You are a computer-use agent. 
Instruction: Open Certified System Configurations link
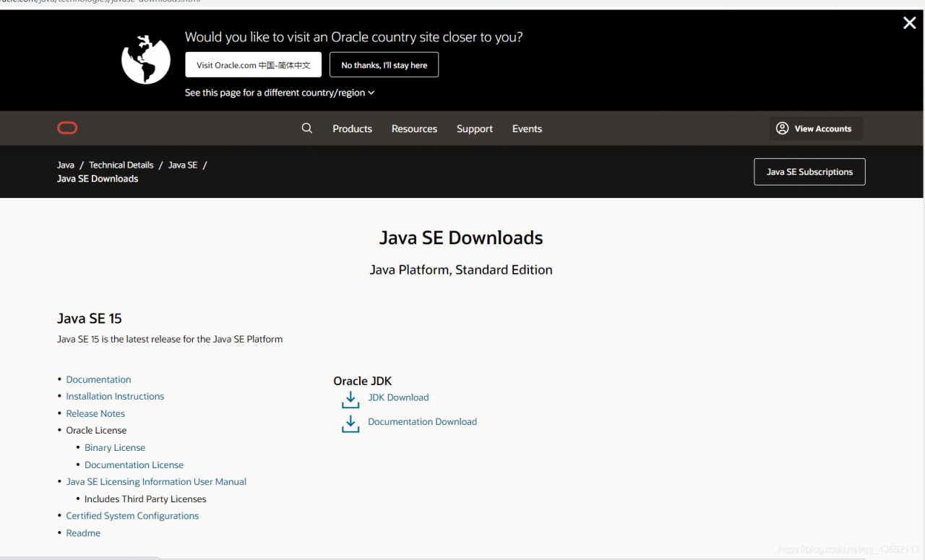click(x=132, y=516)
